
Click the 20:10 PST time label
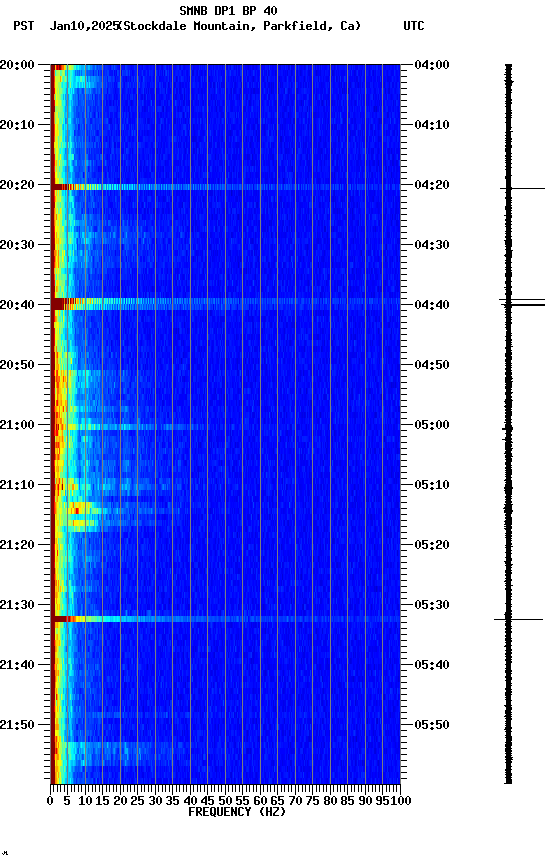17,125
